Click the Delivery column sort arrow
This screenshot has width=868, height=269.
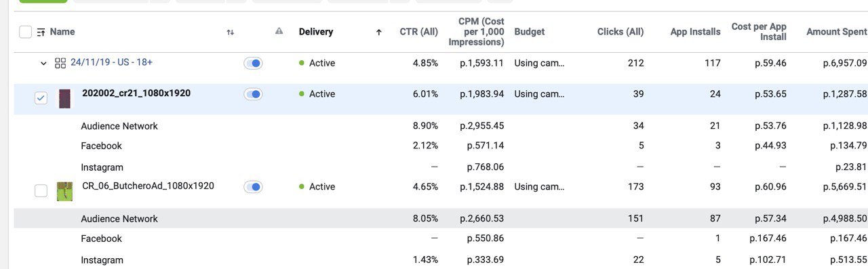coord(378,32)
